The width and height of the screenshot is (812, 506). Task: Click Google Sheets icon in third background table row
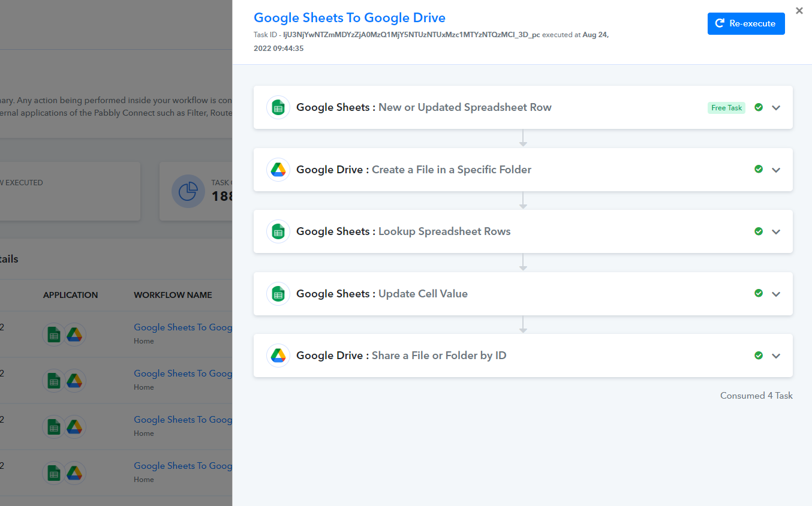tap(53, 427)
